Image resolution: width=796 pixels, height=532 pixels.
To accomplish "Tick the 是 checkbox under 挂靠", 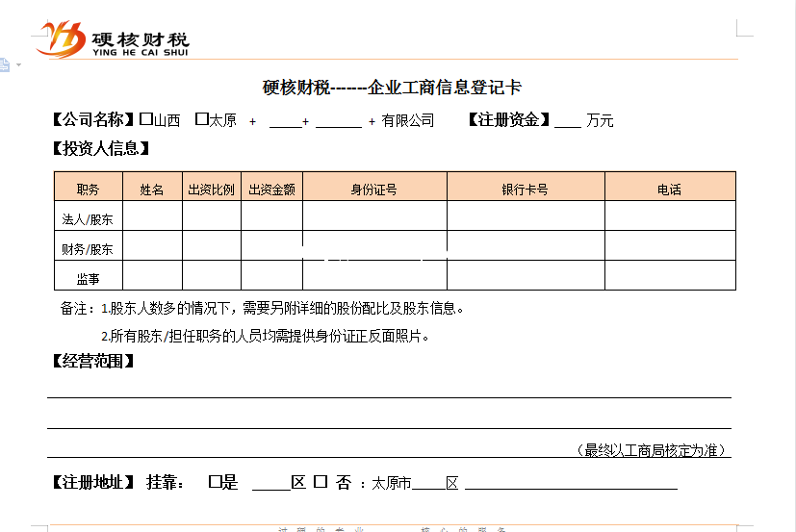I will point(216,482).
